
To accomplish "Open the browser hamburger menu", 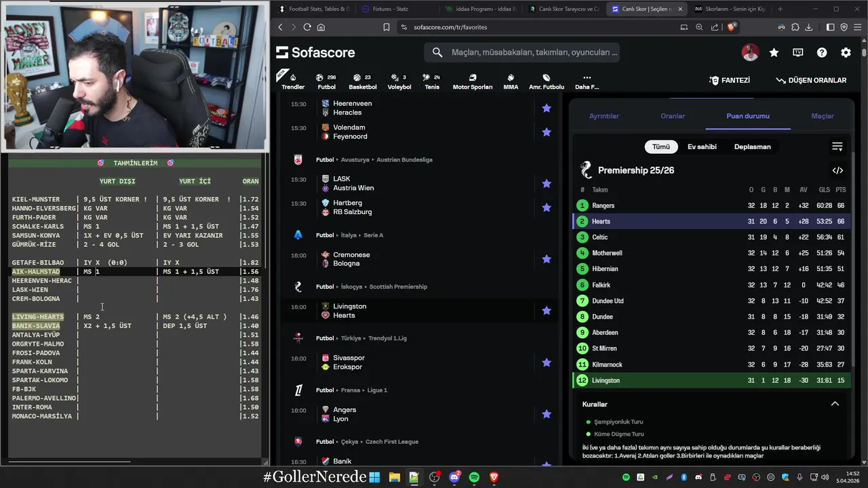I will pos(856,27).
